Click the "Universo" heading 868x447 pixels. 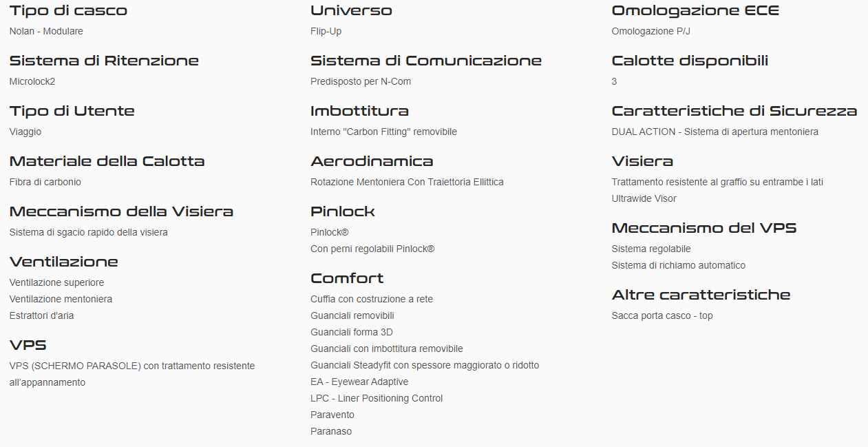[351, 11]
